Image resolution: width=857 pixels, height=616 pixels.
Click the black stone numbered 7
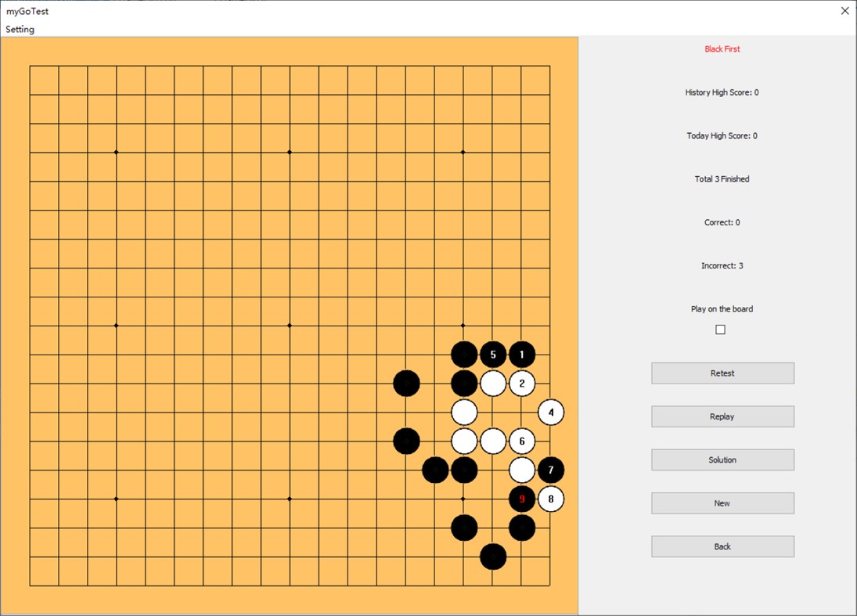coord(550,470)
